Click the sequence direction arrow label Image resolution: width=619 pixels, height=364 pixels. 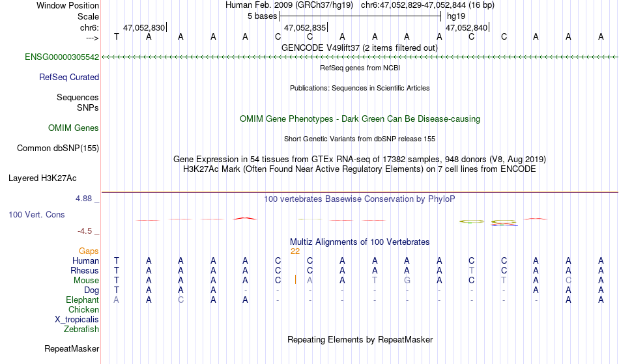(92, 38)
